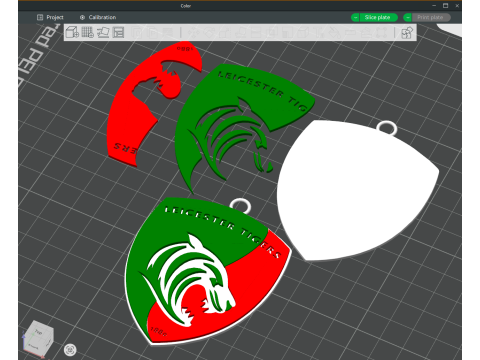Open the Calibration tab
Image resolution: width=480 pixels, height=360 pixels.
[x=98, y=17]
